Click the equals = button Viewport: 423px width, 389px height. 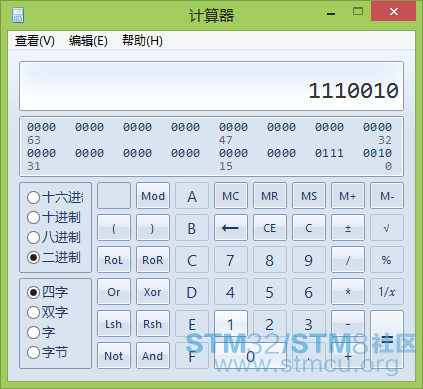387,340
